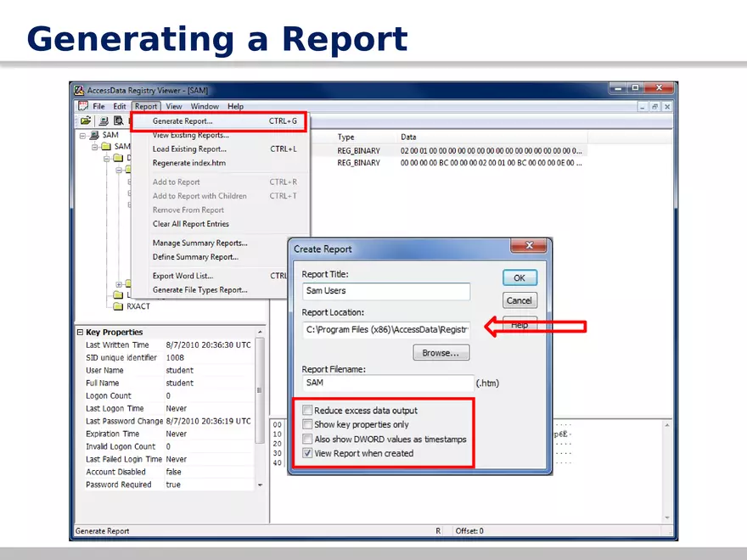The image size is (747, 560).
Task: Uncheck View Report when created
Action: click(x=307, y=453)
